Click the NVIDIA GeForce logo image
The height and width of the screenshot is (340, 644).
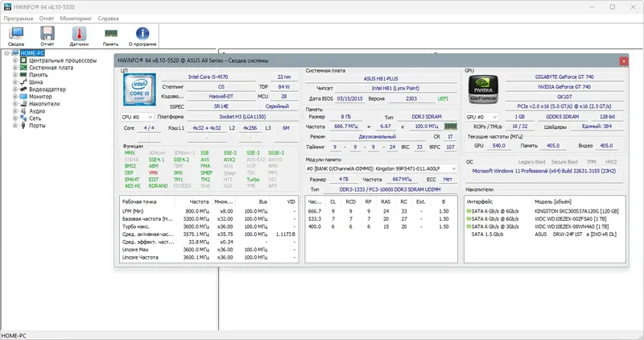point(484,89)
